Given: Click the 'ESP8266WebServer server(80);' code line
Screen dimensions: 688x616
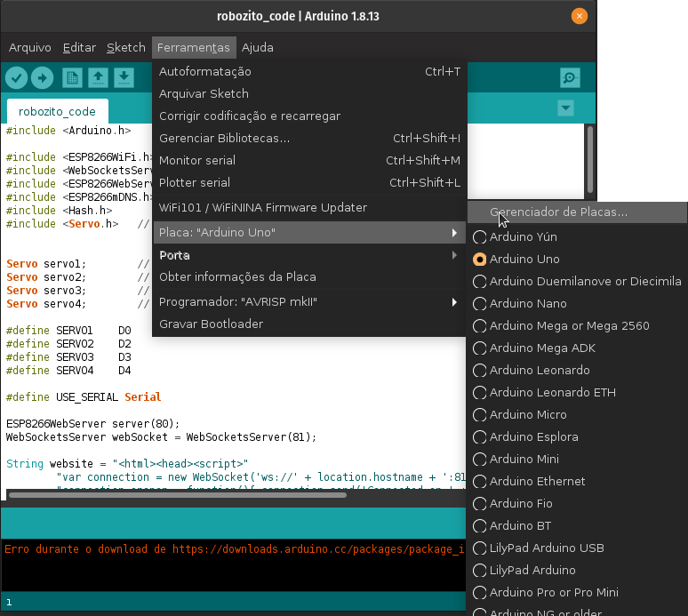Looking at the screenshot, I should point(92,424).
